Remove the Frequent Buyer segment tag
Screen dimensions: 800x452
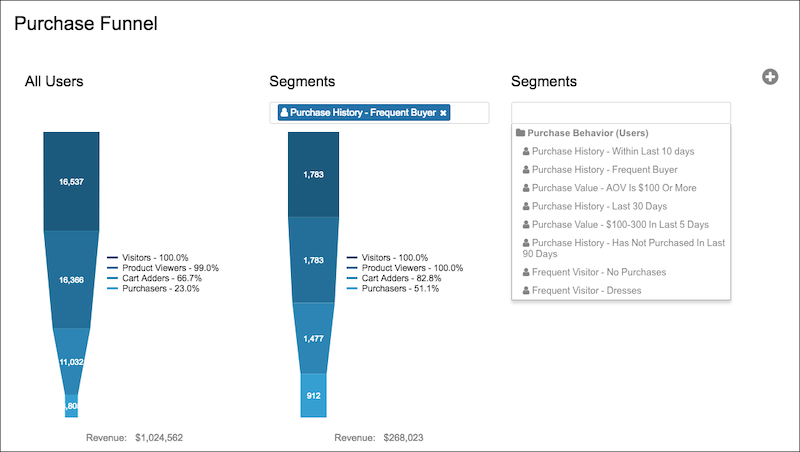[443, 113]
